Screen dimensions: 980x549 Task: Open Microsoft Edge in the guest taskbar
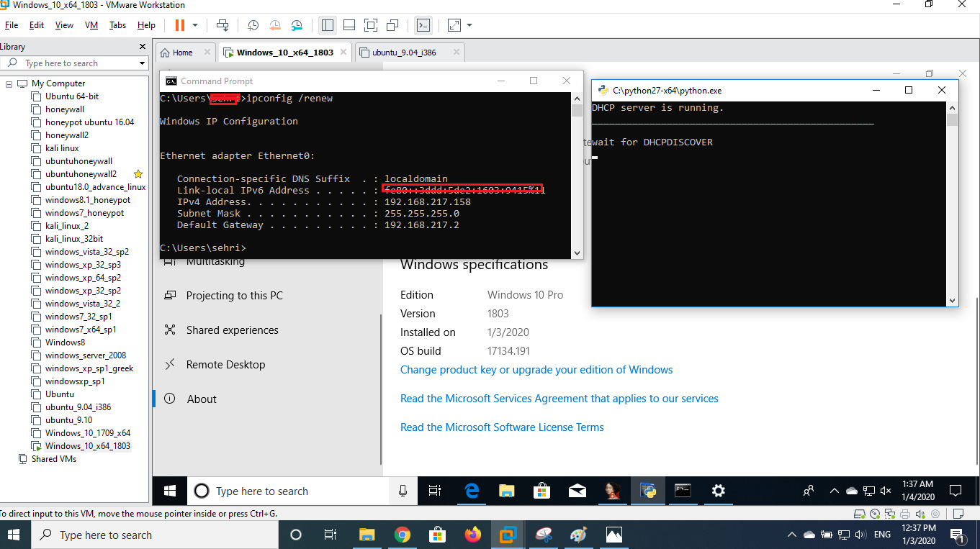tap(472, 491)
